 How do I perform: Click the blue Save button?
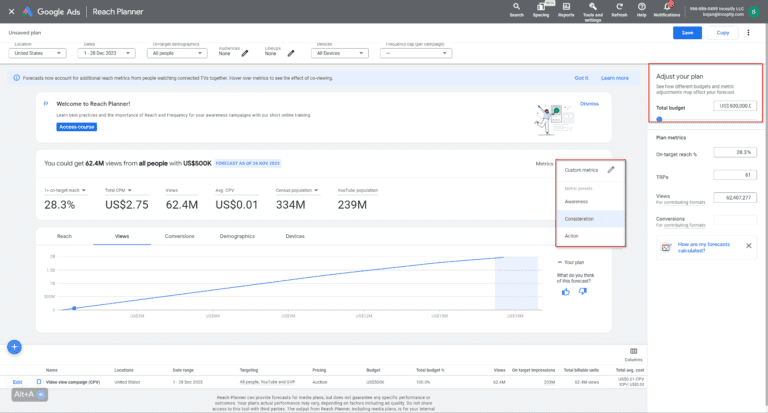pyautogui.click(x=687, y=33)
